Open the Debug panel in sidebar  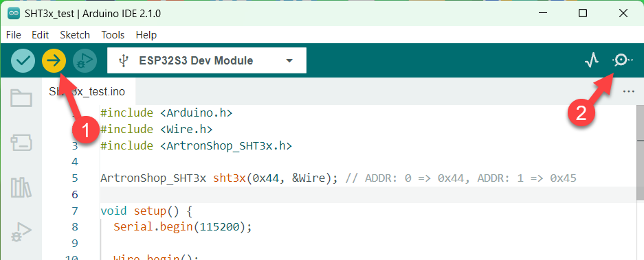(21, 232)
